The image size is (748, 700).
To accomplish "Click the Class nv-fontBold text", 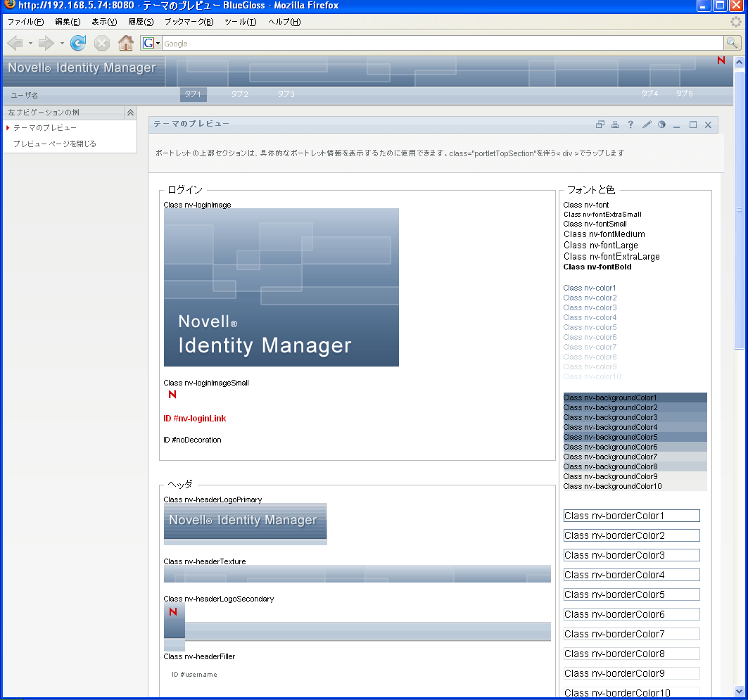I will pyautogui.click(x=597, y=267).
